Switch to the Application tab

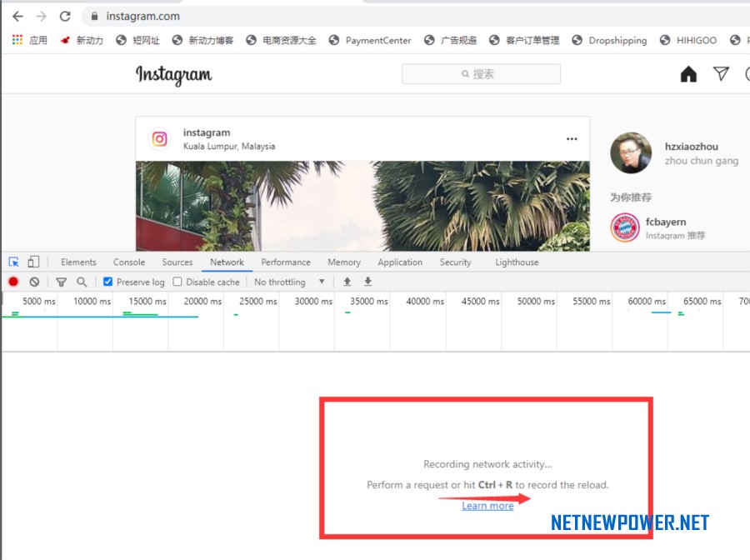pyautogui.click(x=400, y=262)
